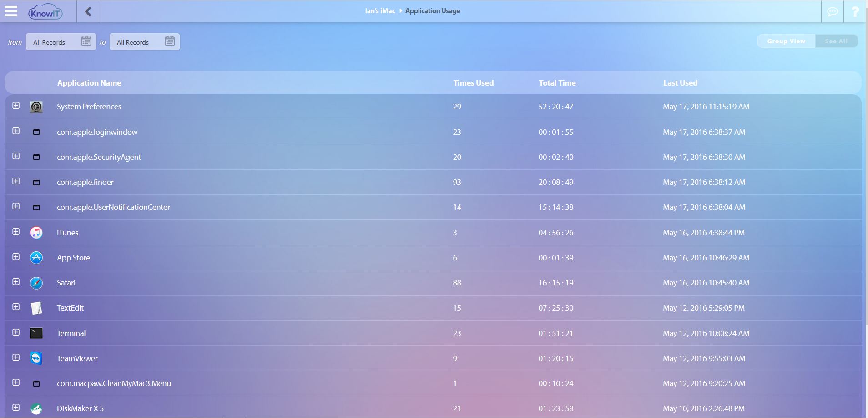Click last used May 17, 2016 11:15:19 AM
The width and height of the screenshot is (868, 418).
[706, 107]
